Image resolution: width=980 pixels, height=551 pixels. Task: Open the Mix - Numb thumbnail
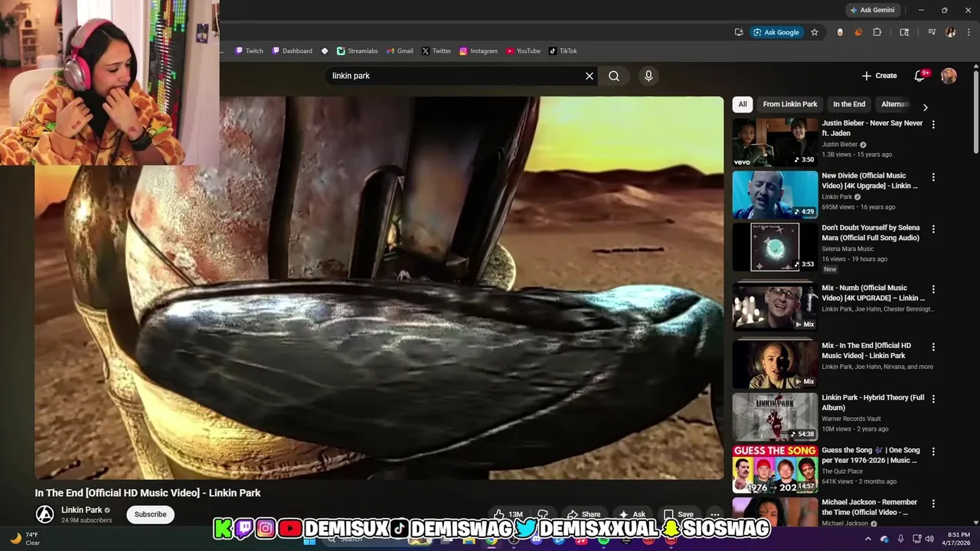click(x=775, y=306)
